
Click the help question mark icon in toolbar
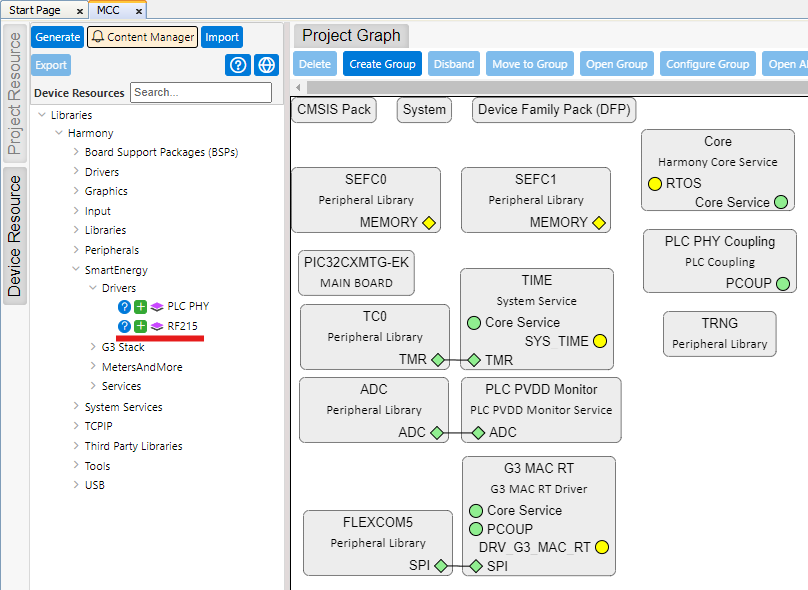pos(238,65)
